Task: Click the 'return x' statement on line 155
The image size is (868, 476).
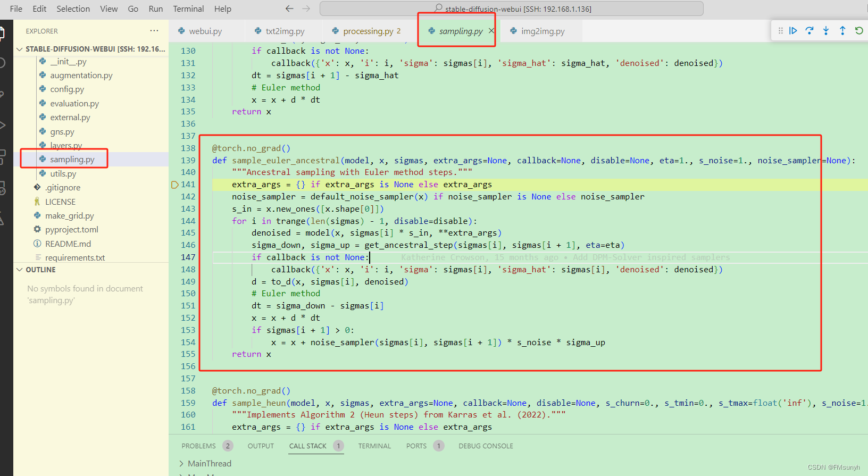Action: [x=252, y=354]
